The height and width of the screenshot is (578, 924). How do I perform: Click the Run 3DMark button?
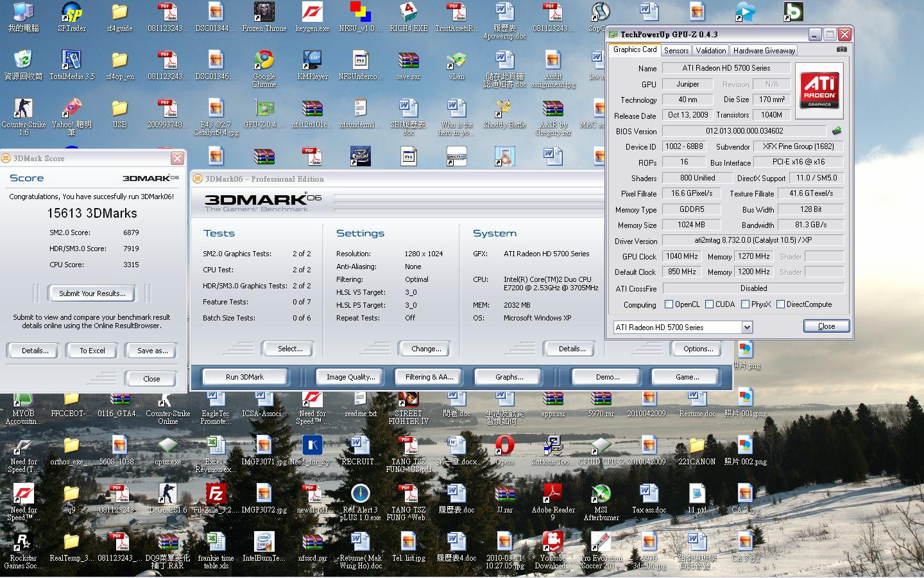[x=244, y=377]
